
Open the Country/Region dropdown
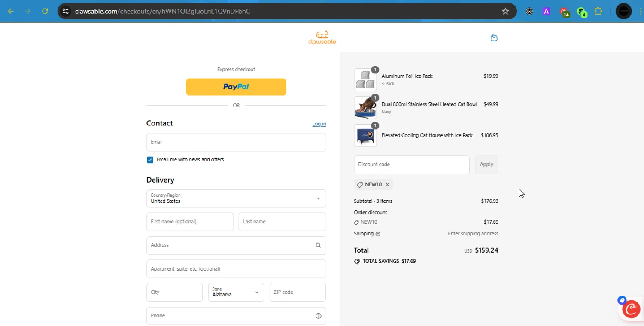tap(236, 198)
